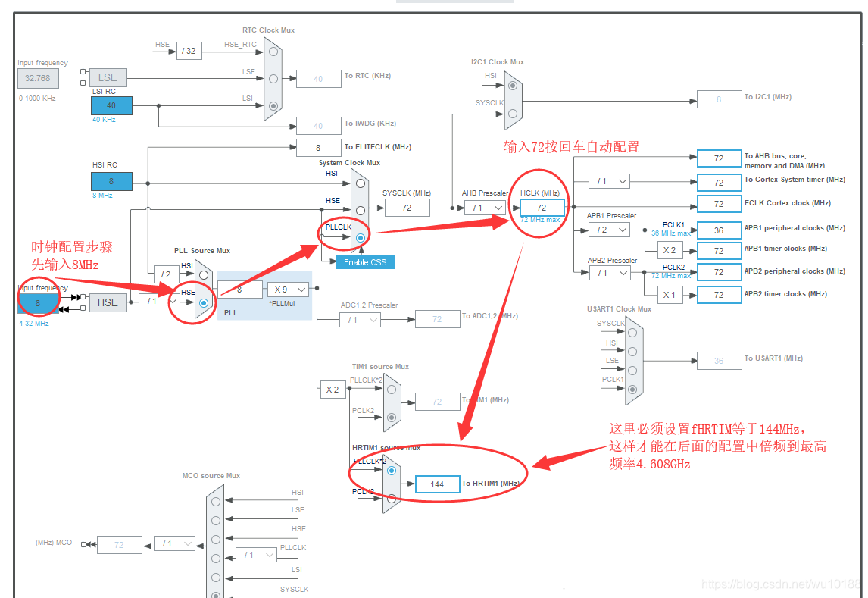Open HSE /1 prescaler dropdown

coord(159,301)
